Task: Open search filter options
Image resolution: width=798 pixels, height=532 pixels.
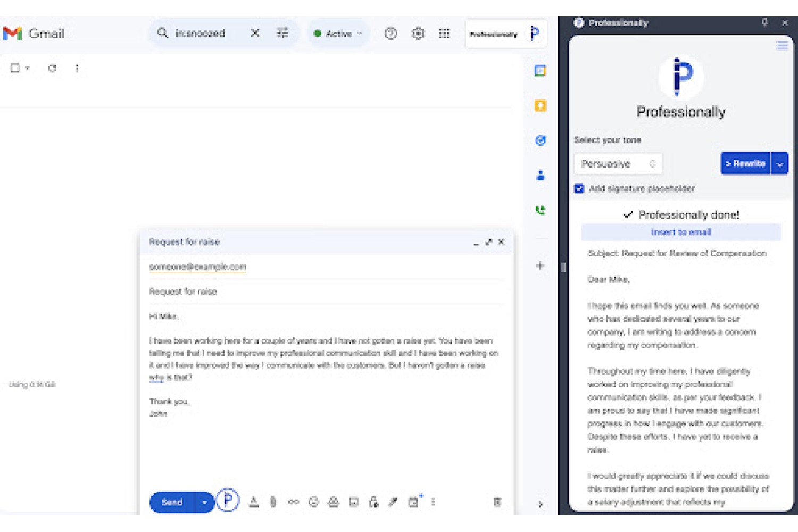Action: [282, 33]
